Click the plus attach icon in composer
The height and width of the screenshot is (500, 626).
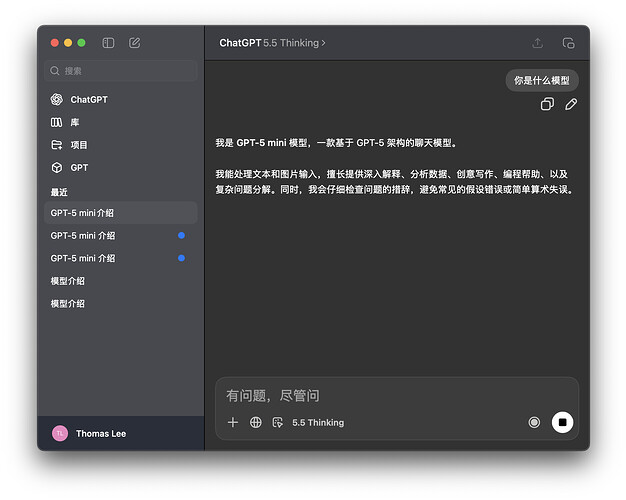[233, 422]
